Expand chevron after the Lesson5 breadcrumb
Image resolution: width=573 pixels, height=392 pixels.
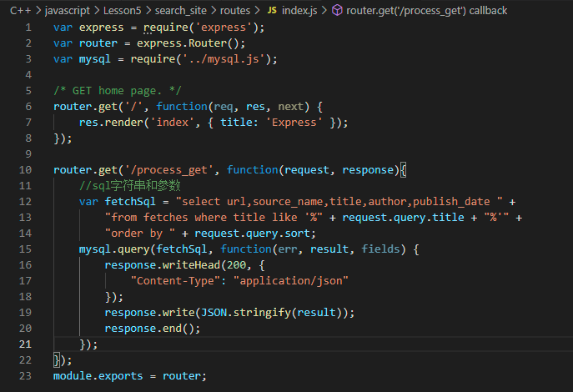pyautogui.click(x=148, y=11)
